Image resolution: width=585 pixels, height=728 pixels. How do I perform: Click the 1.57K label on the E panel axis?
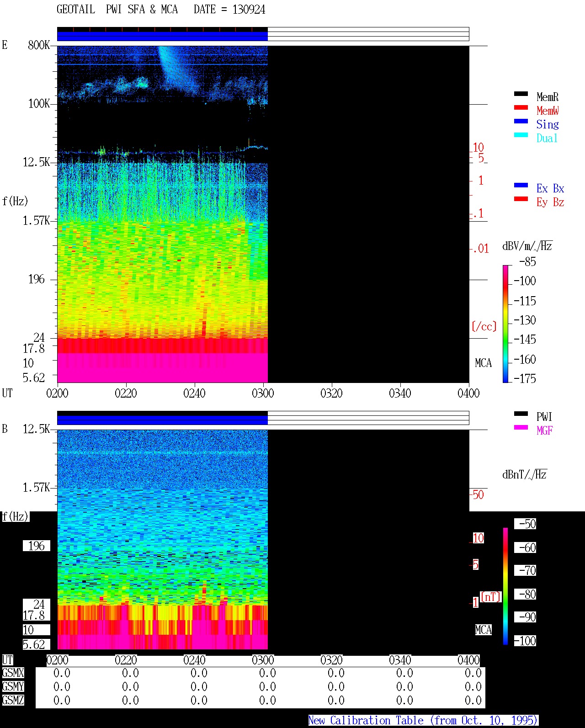[x=37, y=220]
